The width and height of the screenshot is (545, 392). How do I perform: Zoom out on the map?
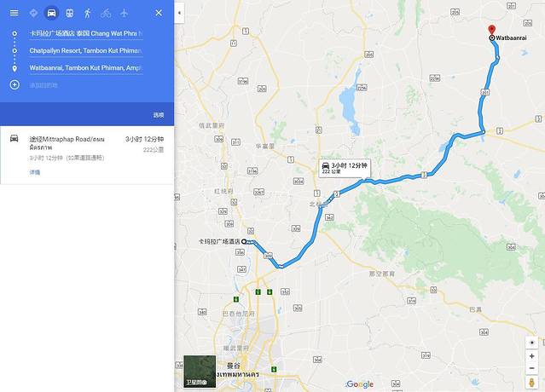531,368
